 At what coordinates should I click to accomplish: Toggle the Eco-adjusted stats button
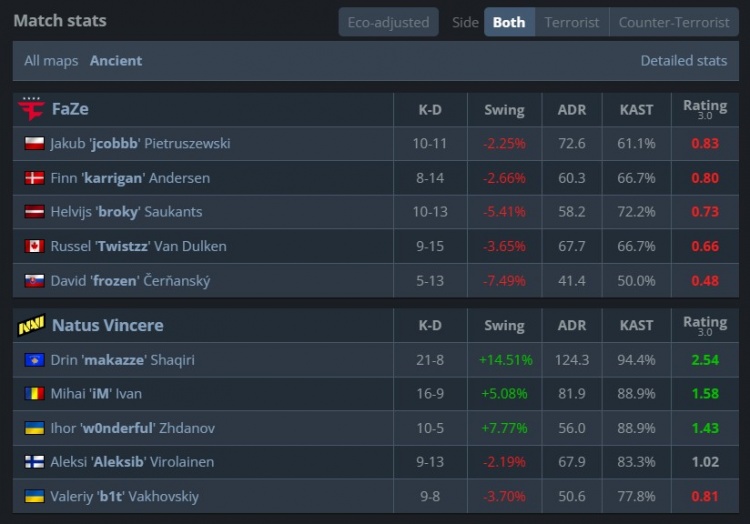pyautogui.click(x=388, y=22)
